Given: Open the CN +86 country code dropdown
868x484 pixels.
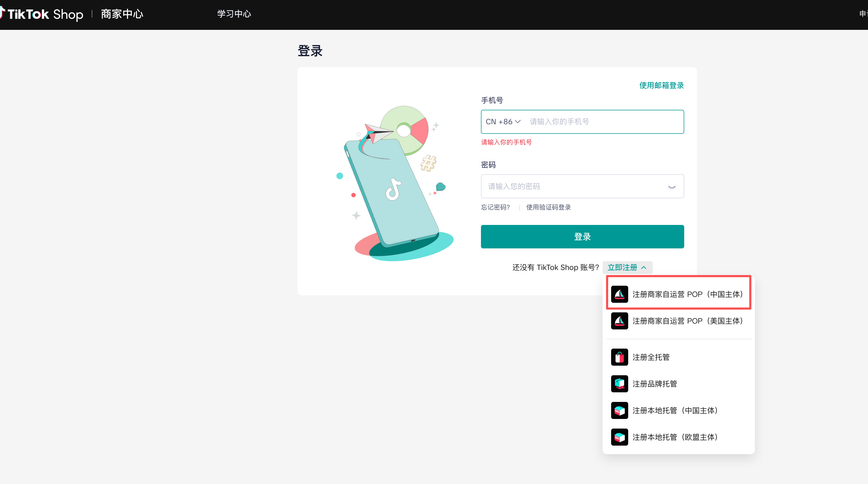Looking at the screenshot, I should (503, 122).
